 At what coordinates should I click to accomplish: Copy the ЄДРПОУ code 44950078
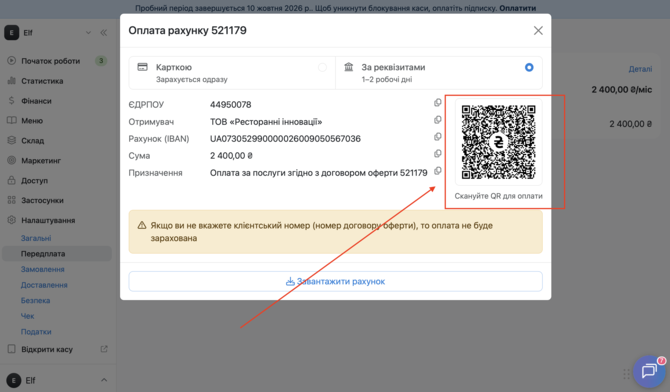coord(438,103)
